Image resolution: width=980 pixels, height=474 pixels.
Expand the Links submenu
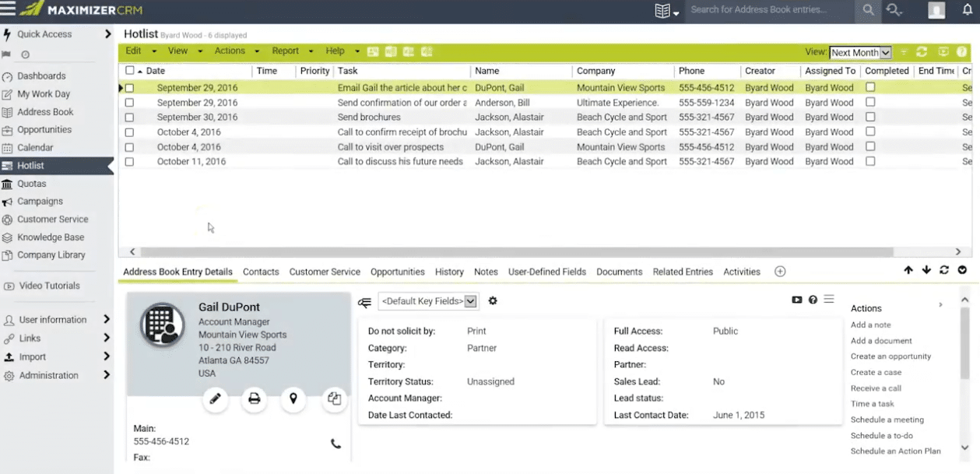[x=107, y=339]
